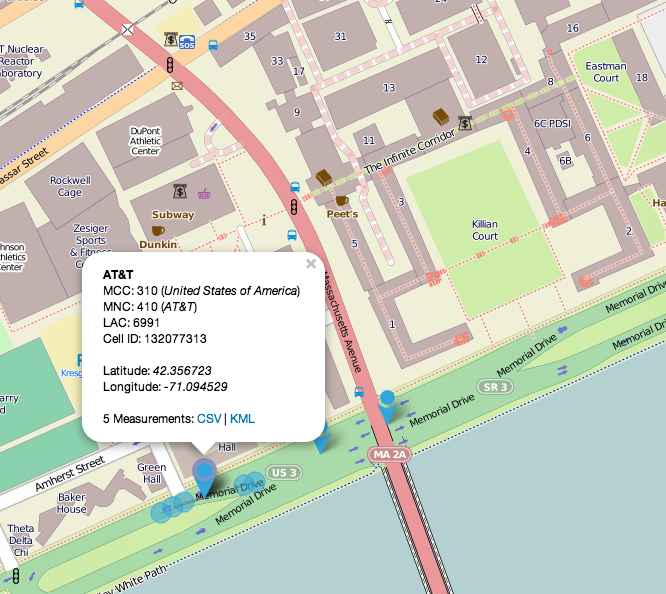Click the SR 3 route shield
This screenshot has width=666, height=594.
[495, 387]
